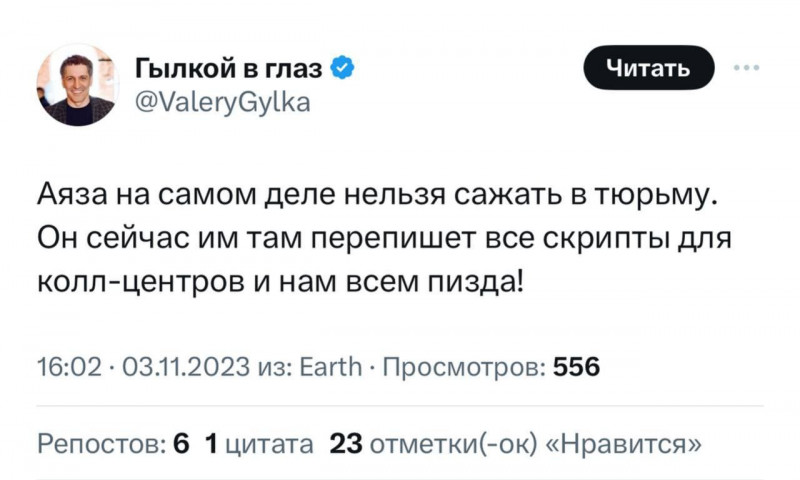Click the likes count number 23
Viewport: 800px width, 480px height.
tap(346, 443)
